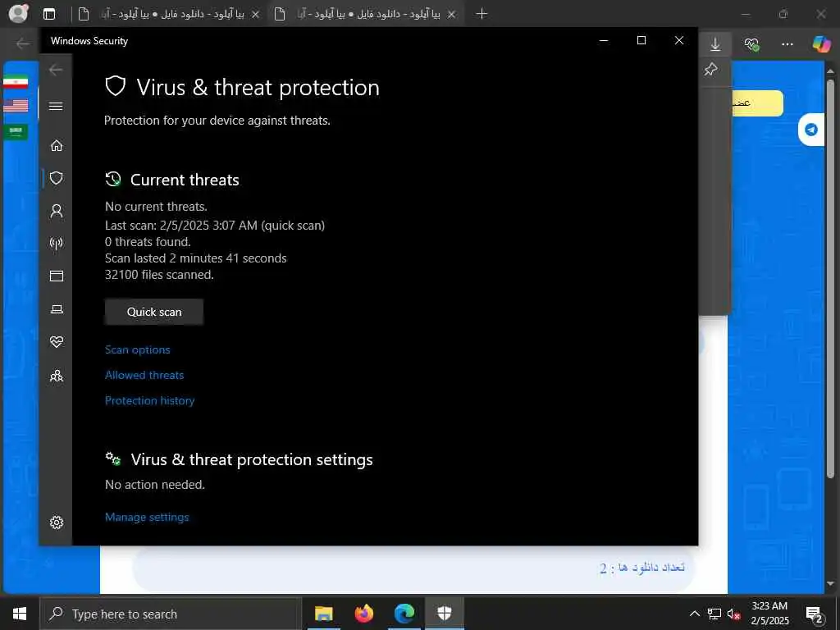Open the Allowed threats link
Screen dimensions: 840x630
(x=144, y=375)
